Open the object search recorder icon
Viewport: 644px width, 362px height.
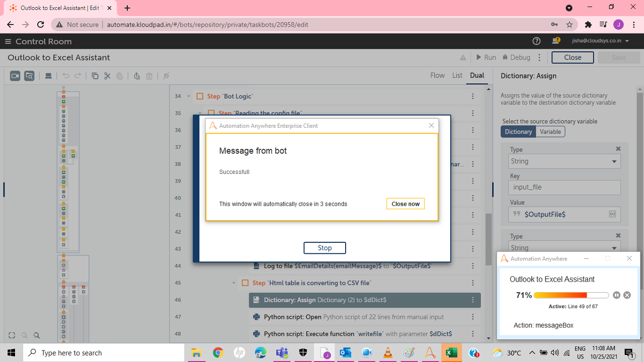point(29,76)
